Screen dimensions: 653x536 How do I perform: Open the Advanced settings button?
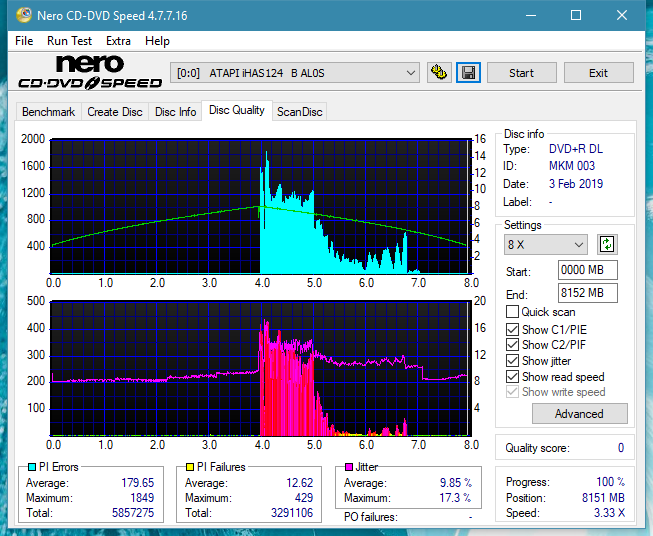pos(579,414)
